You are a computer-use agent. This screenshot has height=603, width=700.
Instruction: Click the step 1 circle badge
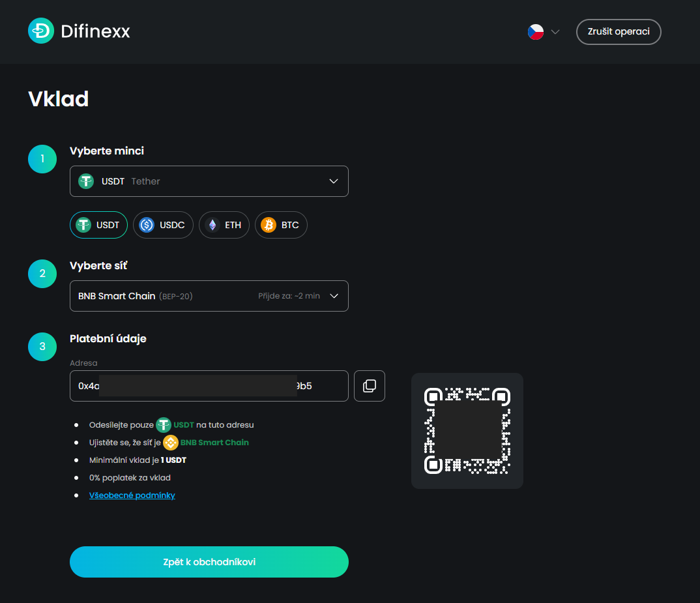(x=42, y=159)
